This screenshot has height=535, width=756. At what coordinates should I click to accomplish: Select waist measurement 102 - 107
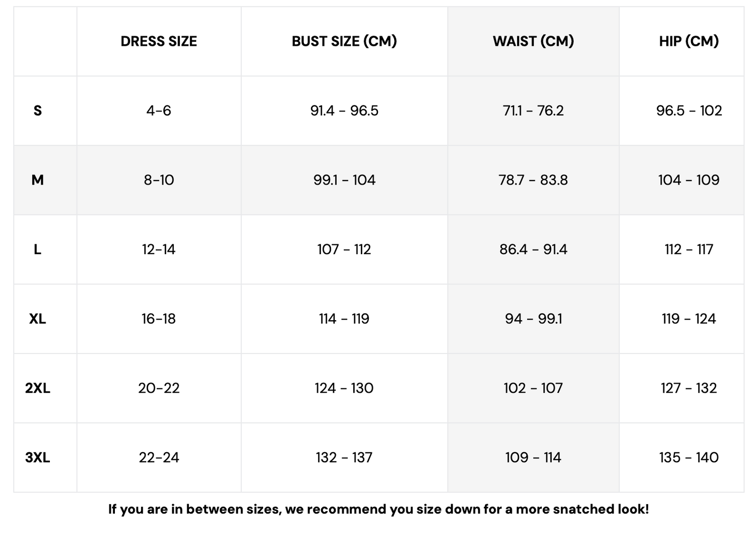click(x=533, y=388)
